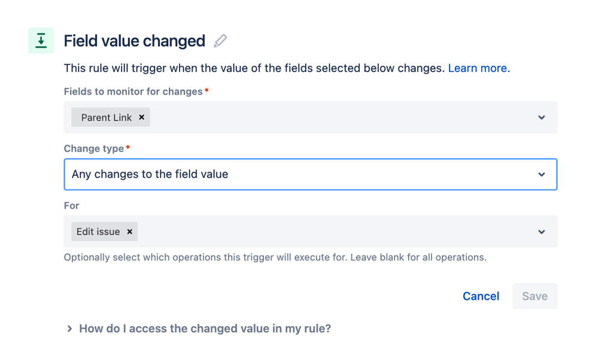Open the Fields to monitor dropdown arrow
This screenshot has height=364, width=598.
(542, 117)
